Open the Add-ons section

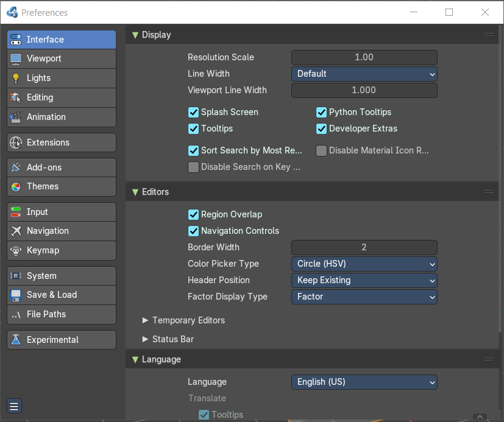click(x=62, y=167)
